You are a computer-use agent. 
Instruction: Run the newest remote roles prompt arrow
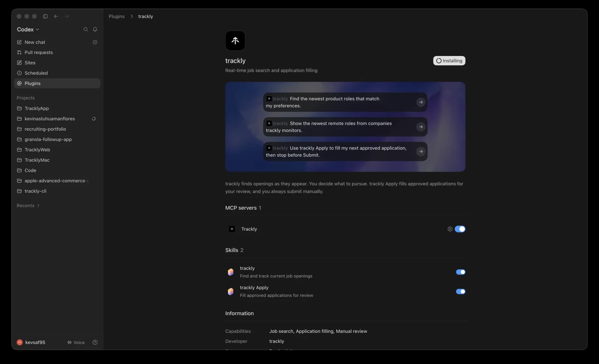coord(421,127)
